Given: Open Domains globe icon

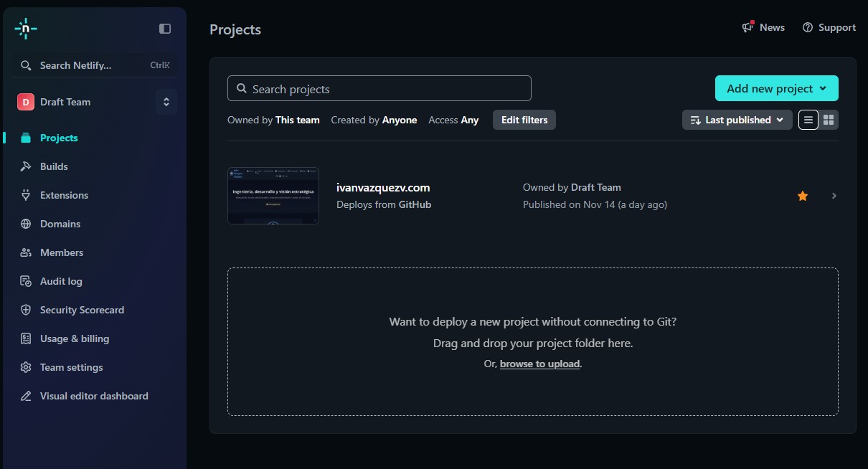Looking at the screenshot, I should click(26, 224).
